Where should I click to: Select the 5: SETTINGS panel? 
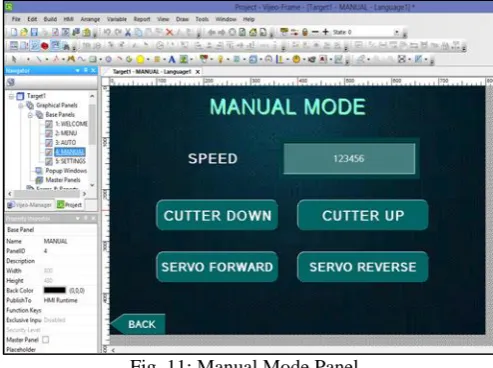pos(66,161)
